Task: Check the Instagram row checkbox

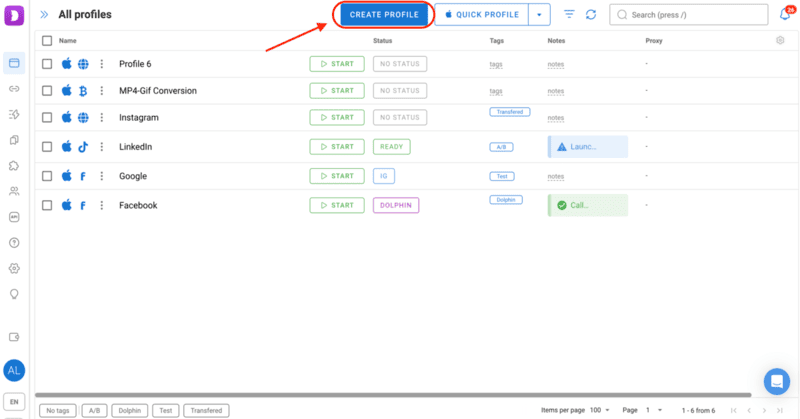Action: [47, 117]
